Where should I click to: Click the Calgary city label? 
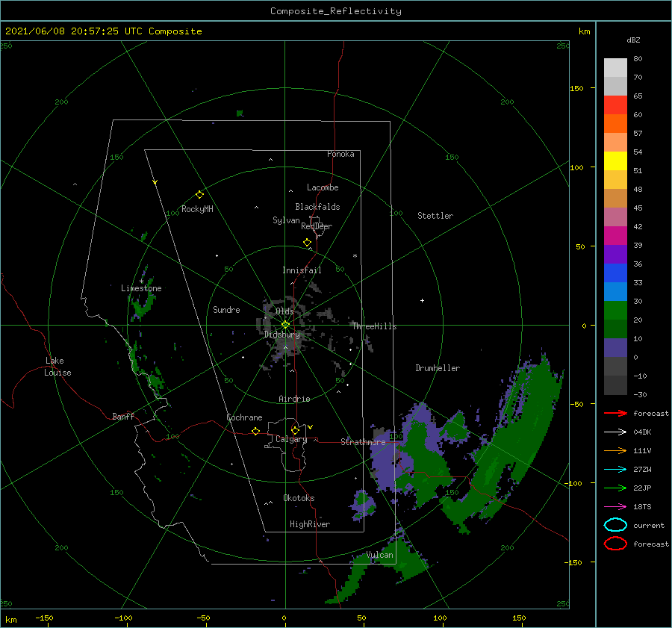point(291,439)
